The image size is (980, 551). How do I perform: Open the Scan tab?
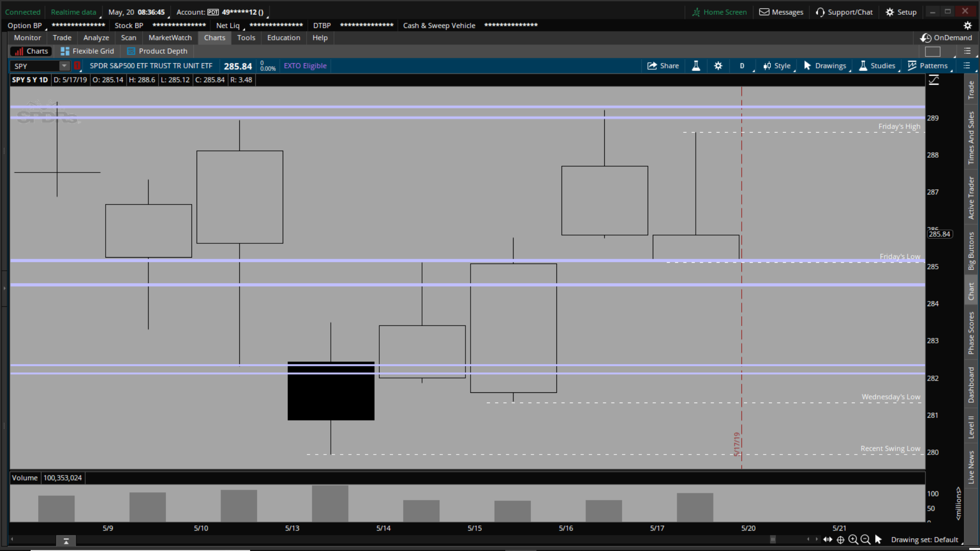pyautogui.click(x=129, y=38)
